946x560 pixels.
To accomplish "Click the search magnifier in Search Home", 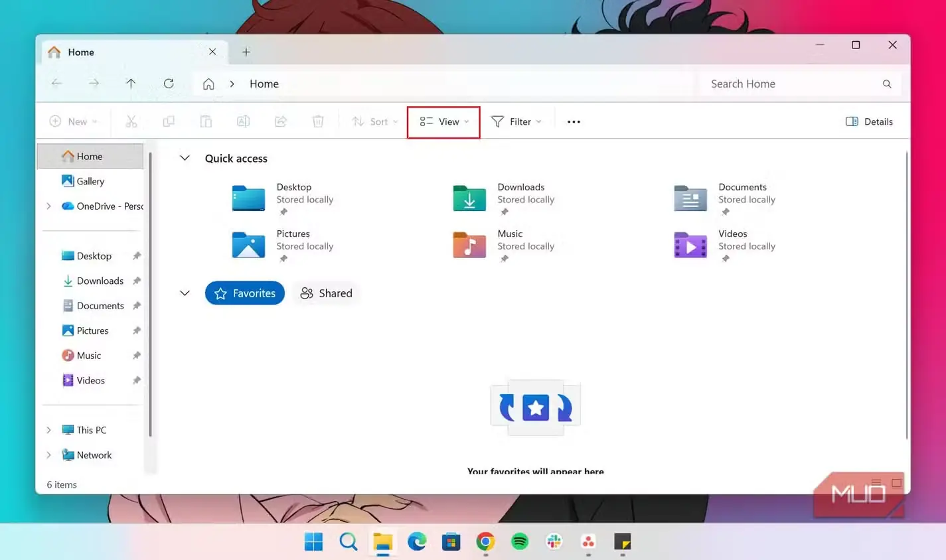I will coord(887,84).
